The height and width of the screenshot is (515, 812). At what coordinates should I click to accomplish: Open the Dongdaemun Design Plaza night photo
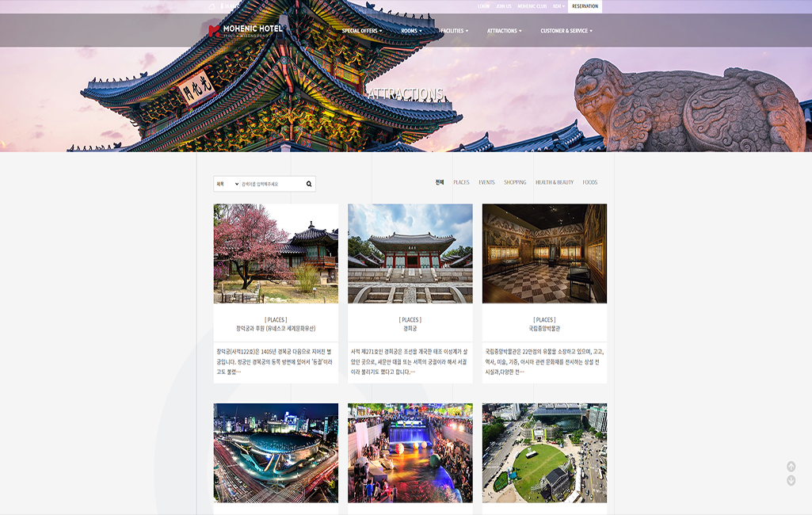click(276, 453)
